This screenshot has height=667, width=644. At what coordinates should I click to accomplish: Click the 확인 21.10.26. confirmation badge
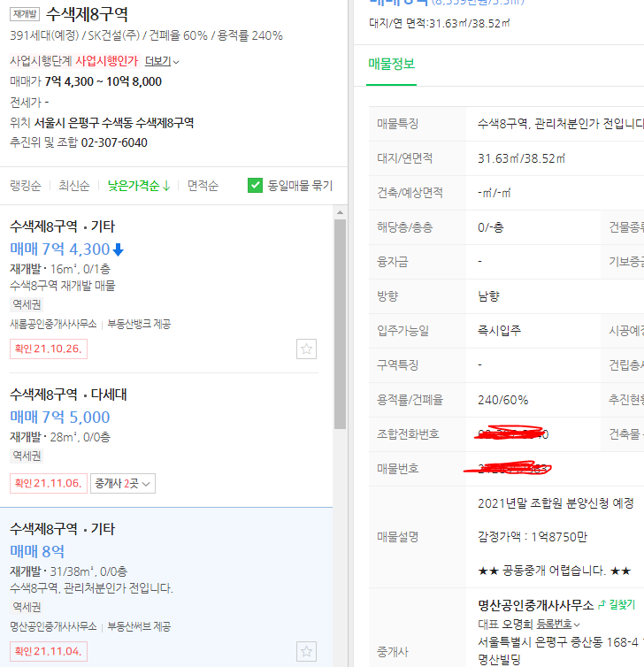(x=49, y=349)
